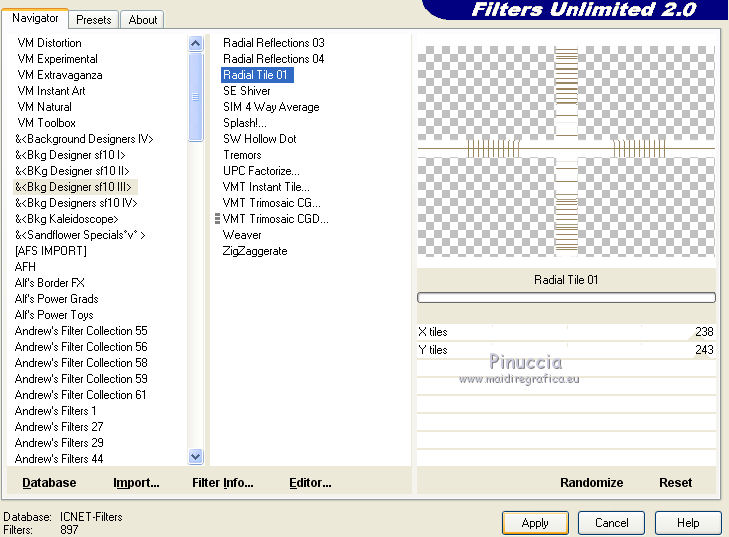Select Alf's Power Toys category

54,315
